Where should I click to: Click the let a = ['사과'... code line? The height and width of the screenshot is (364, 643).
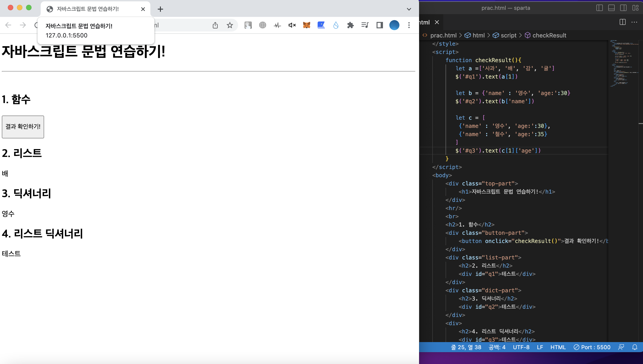[x=505, y=69]
